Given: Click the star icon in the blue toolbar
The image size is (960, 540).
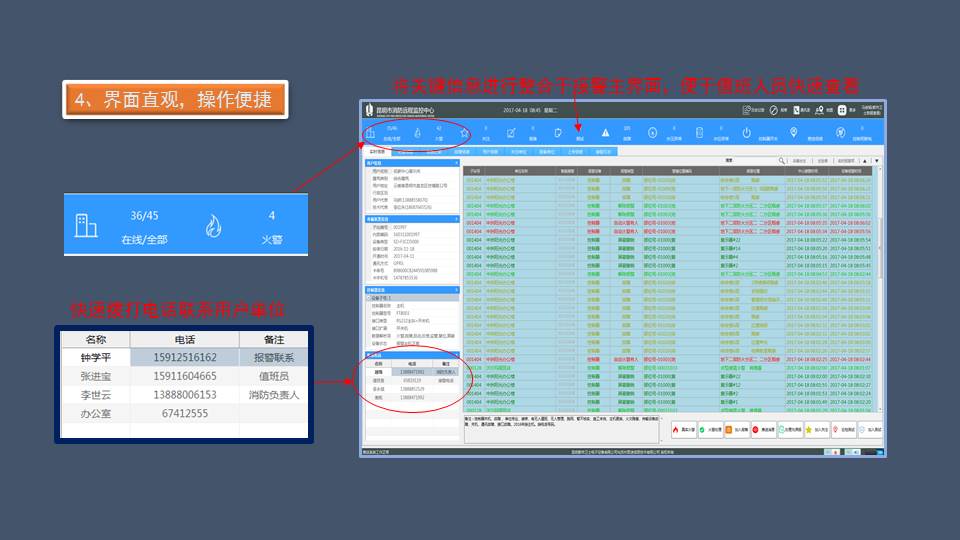Looking at the screenshot, I should click(x=464, y=133).
